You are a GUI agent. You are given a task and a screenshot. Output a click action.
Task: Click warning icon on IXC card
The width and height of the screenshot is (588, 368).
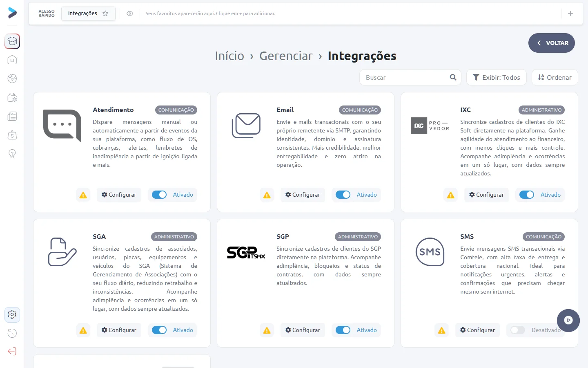451,195
